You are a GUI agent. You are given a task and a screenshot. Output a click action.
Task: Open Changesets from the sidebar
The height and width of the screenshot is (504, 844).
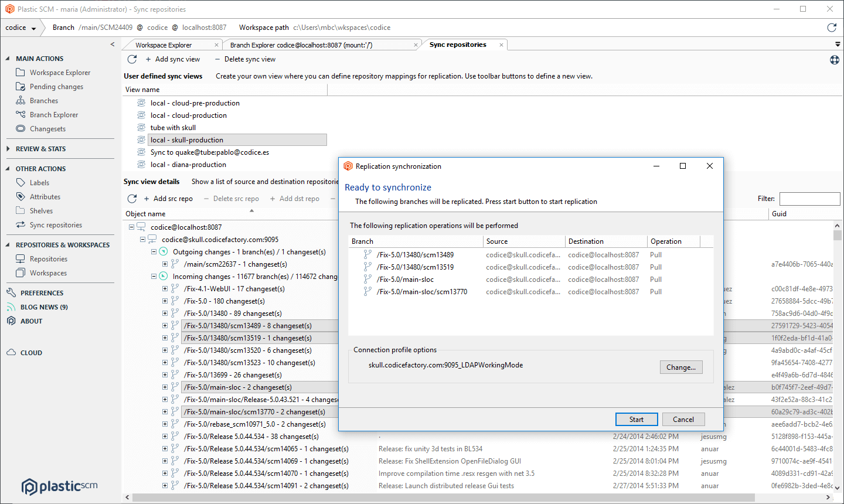(x=47, y=129)
